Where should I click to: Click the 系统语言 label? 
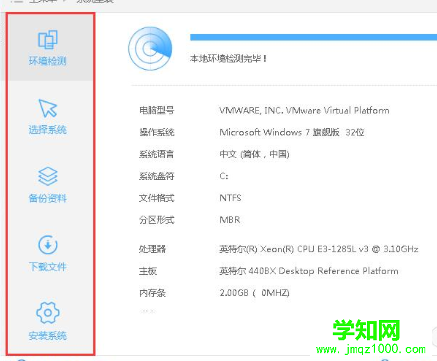click(x=157, y=154)
